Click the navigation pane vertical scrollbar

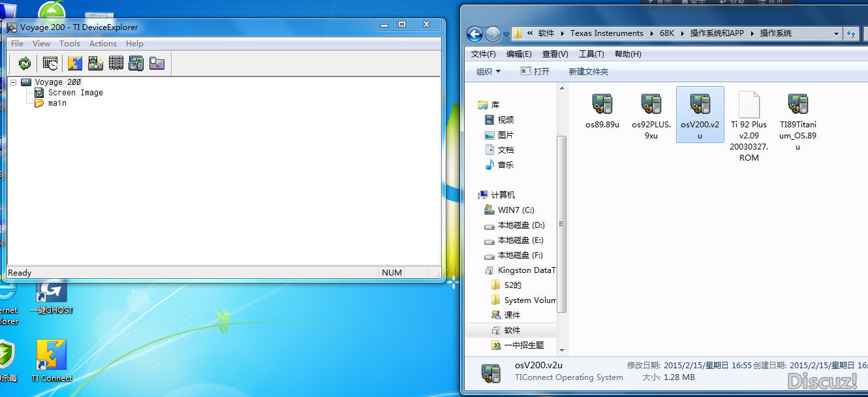[x=562, y=223]
